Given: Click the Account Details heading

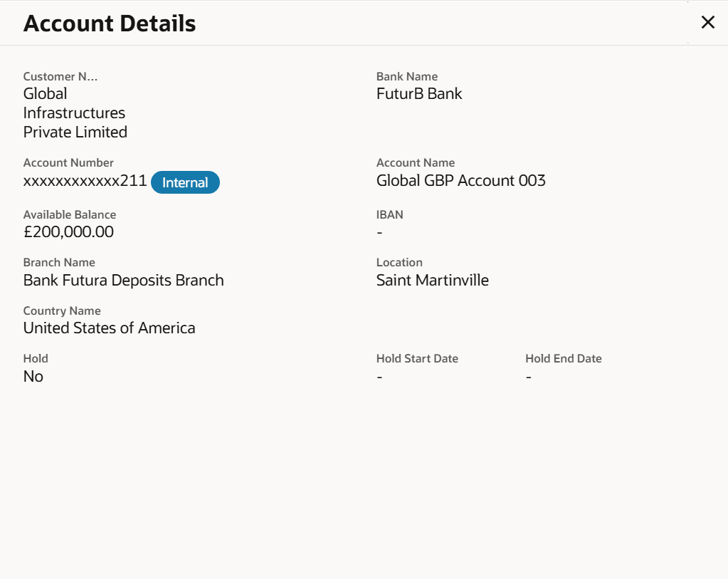Looking at the screenshot, I should (110, 24).
